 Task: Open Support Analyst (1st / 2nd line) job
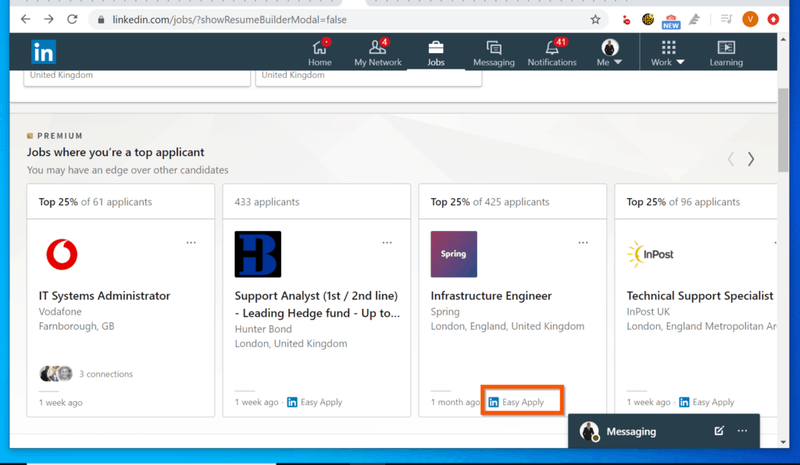coord(317,304)
